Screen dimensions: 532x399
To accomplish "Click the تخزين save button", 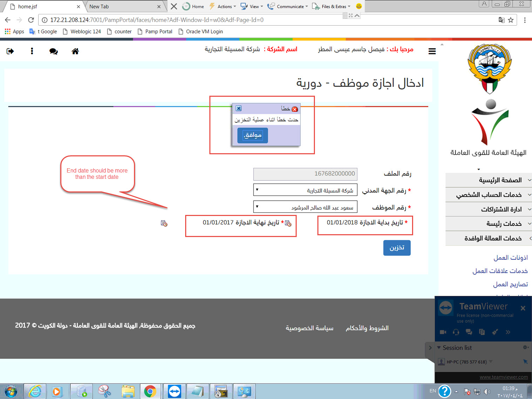I will pyautogui.click(x=397, y=248).
